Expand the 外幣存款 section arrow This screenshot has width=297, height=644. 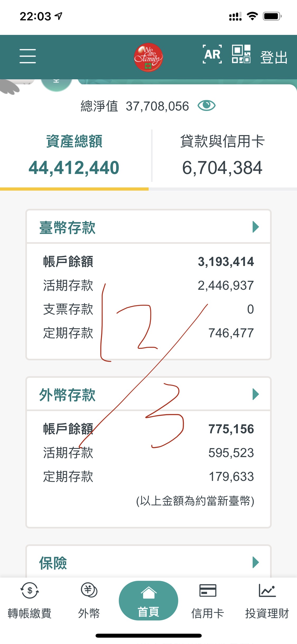[x=256, y=394]
